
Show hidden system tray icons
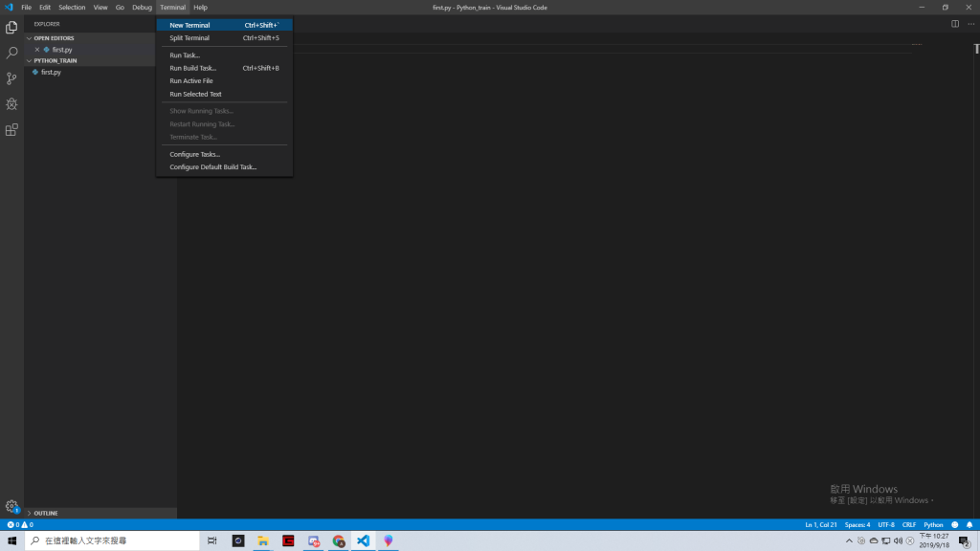tap(849, 541)
